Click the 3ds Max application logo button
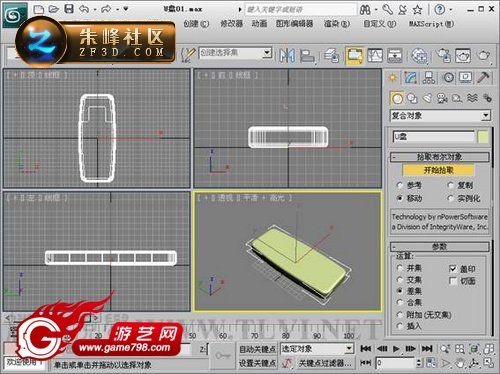 (14, 15)
